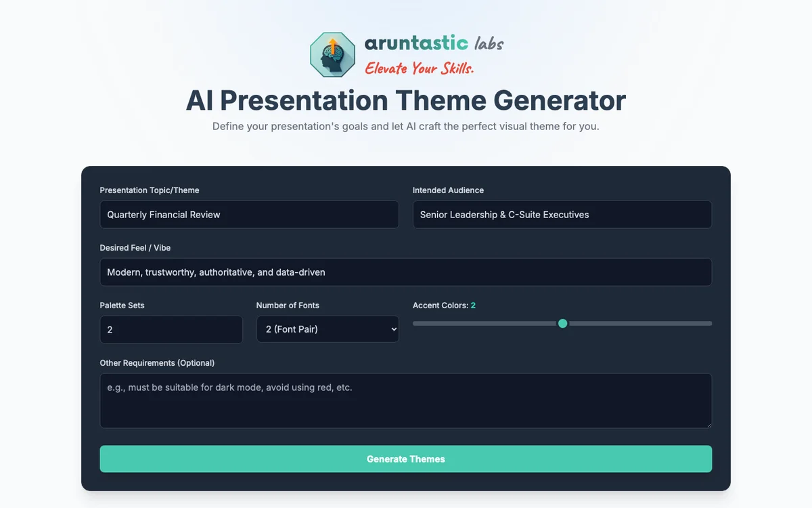The width and height of the screenshot is (812, 508).
Task: Click the Presentation Topic/Theme input field
Action: point(249,214)
